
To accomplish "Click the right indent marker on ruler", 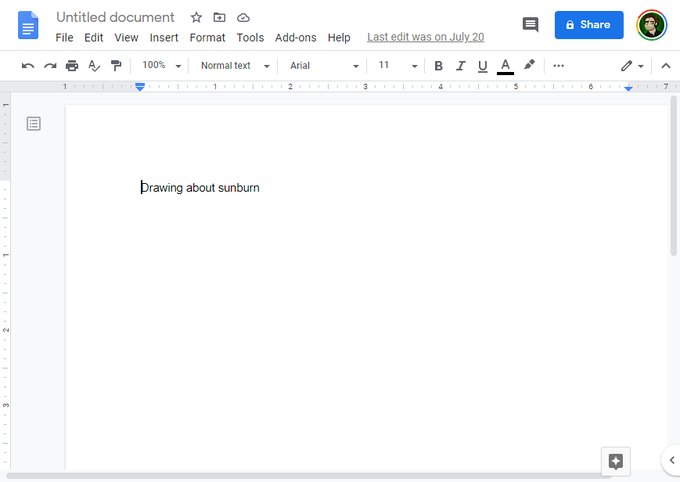I will (628, 88).
